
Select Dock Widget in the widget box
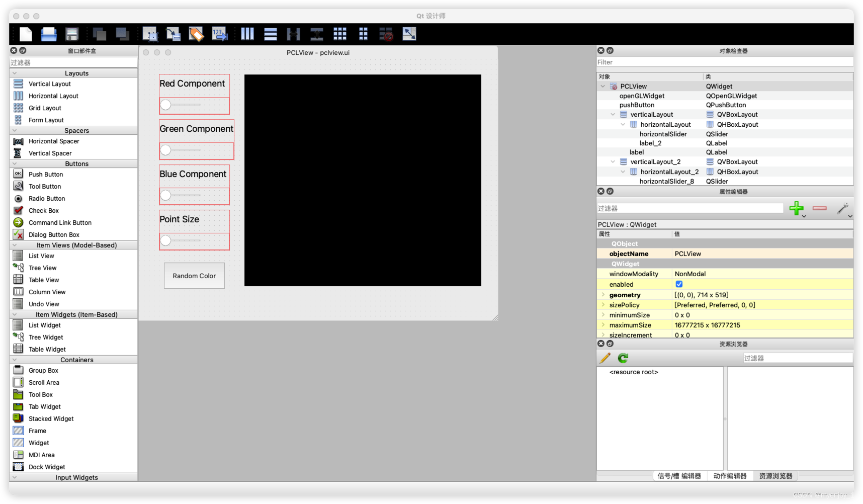tap(47, 467)
